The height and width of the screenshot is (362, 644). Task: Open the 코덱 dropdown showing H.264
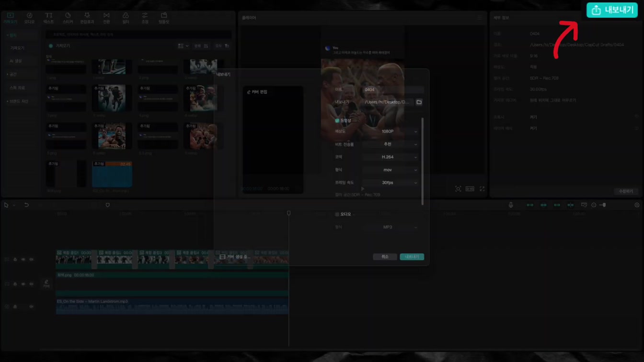[x=391, y=157]
